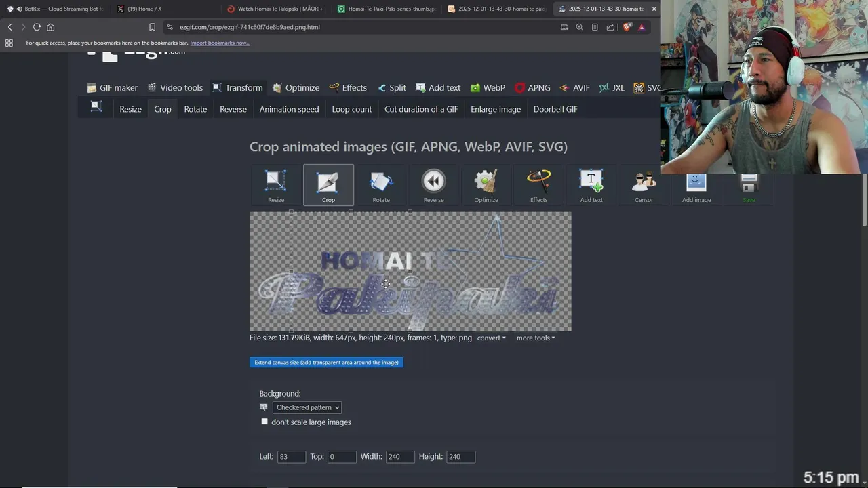Expand the convert dropdown
The width and height of the screenshot is (868, 488).
(x=491, y=338)
